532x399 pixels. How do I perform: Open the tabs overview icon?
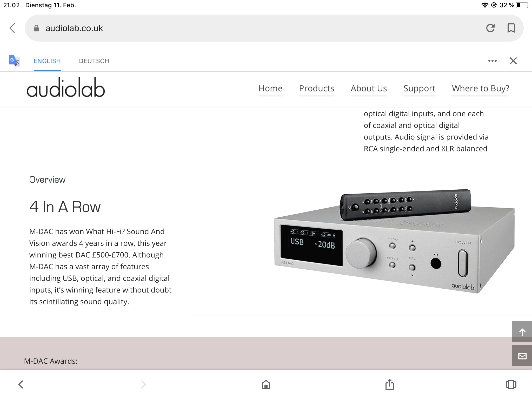tap(511, 384)
